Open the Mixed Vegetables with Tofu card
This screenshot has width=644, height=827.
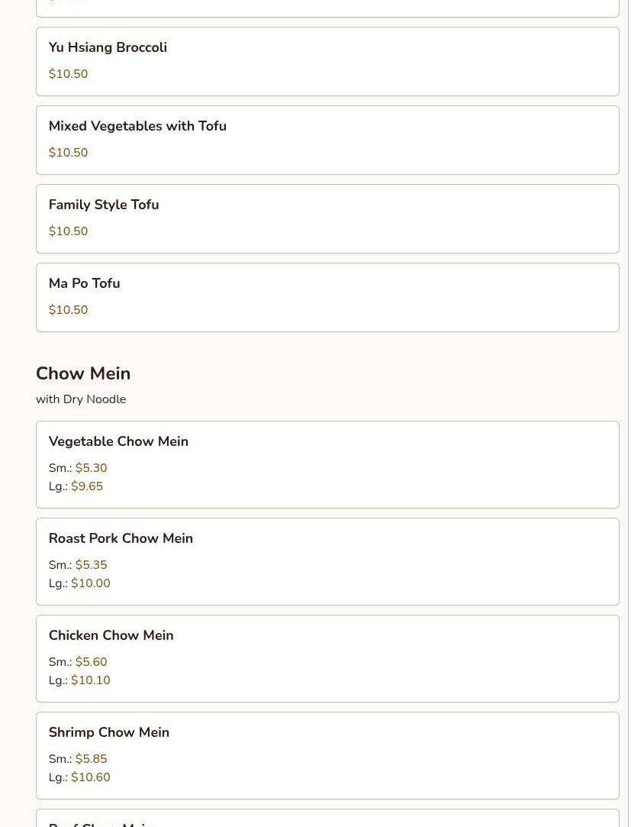coord(327,141)
